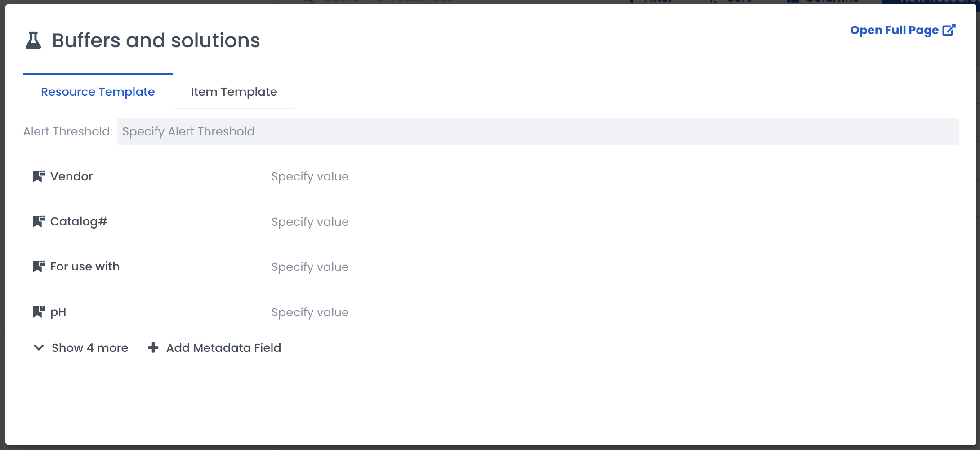Open Full Page link
The image size is (980, 450).
click(x=894, y=30)
